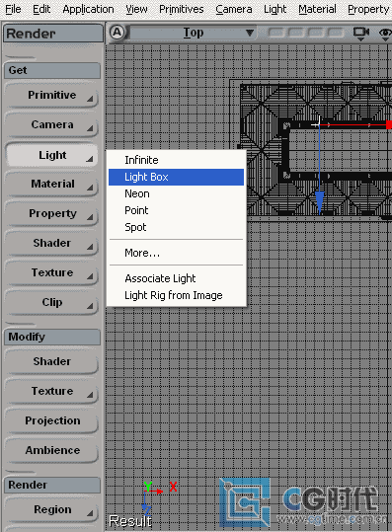Click the viewport letter A button
Viewport: 392px width, 532px height.
pos(118,33)
